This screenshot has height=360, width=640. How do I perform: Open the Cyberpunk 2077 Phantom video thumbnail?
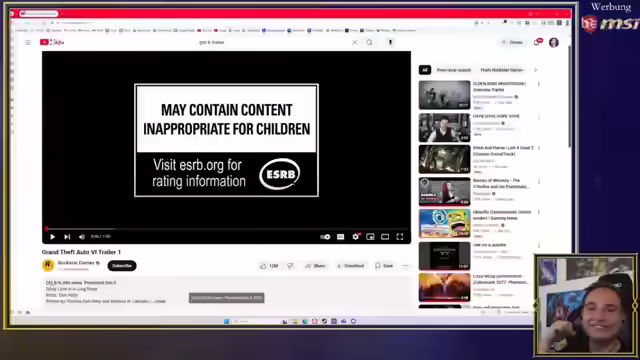click(x=444, y=287)
